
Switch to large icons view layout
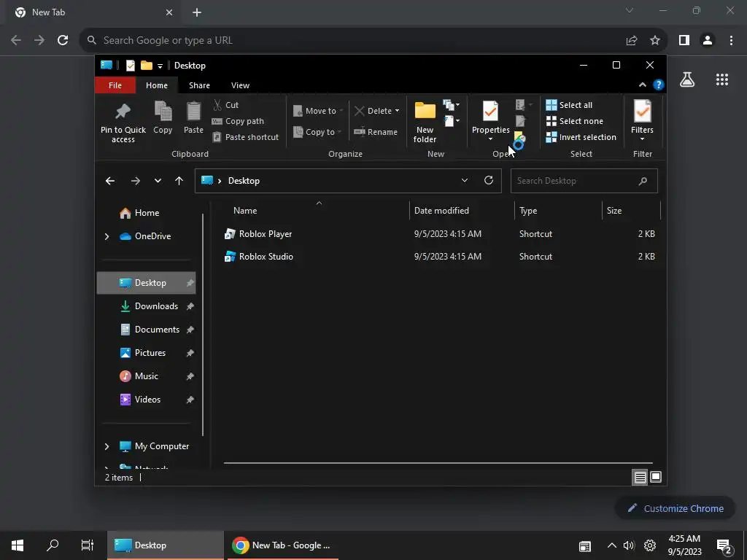pos(656,477)
